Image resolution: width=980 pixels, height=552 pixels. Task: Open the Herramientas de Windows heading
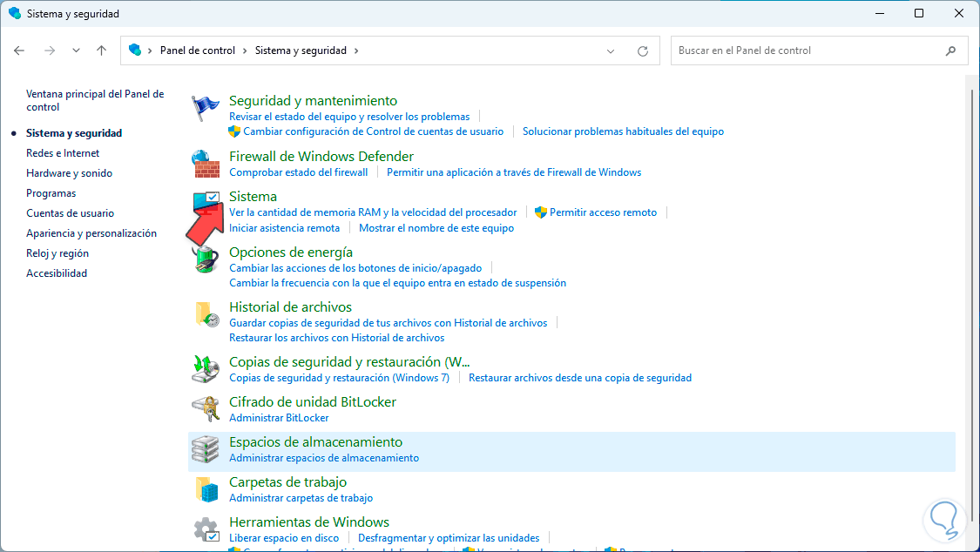click(x=309, y=522)
